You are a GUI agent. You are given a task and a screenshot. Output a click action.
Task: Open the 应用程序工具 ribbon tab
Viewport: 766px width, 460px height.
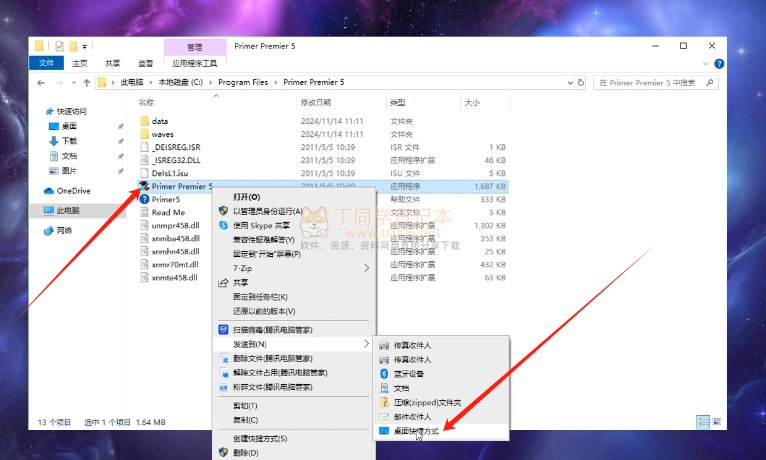pyautogui.click(x=195, y=63)
